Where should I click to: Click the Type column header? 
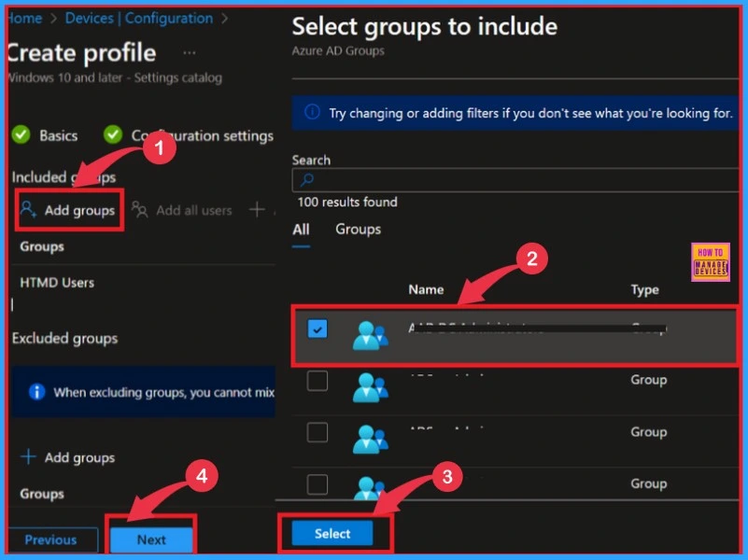[644, 289]
